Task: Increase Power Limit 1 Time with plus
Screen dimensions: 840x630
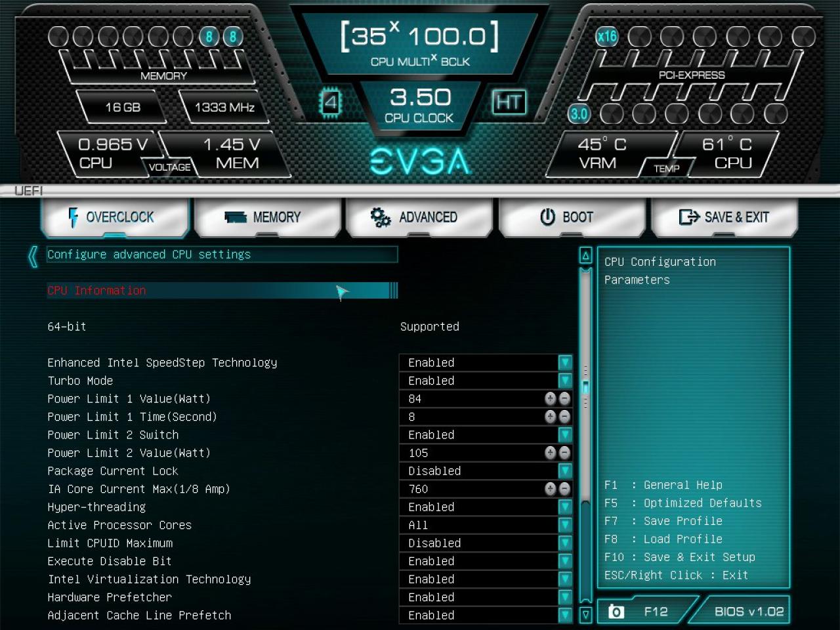Action: point(551,417)
